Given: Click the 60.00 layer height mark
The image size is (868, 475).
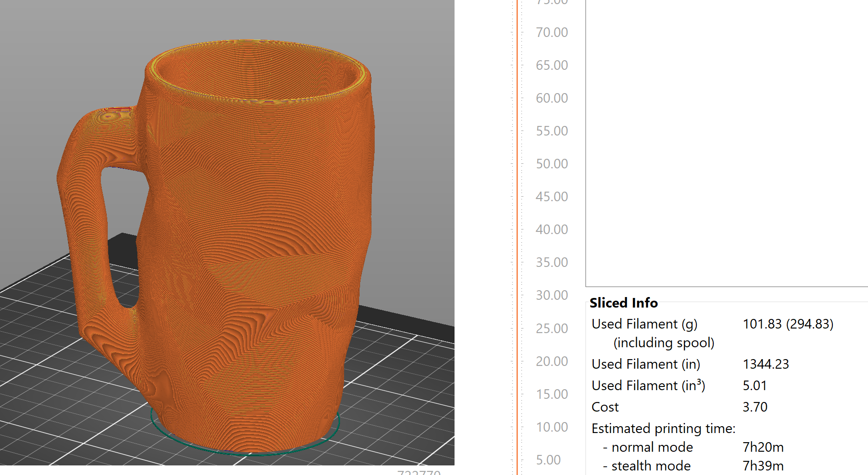Looking at the screenshot, I should click(552, 98).
